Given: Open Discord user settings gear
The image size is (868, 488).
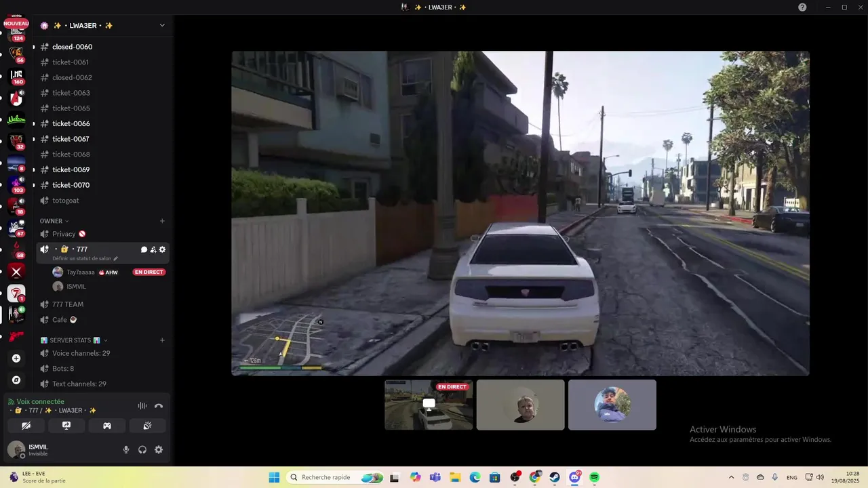Looking at the screenshot, I should point(159,449).
